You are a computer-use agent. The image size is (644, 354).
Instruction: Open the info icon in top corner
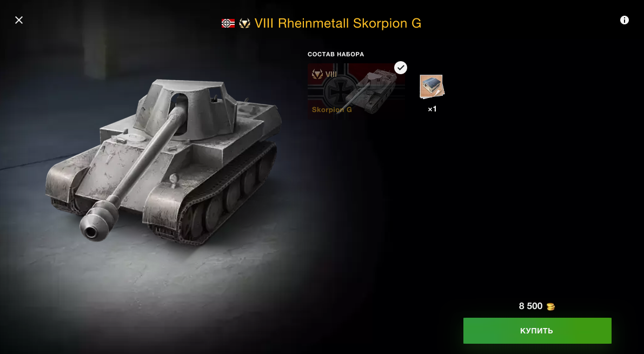point(625,20)
